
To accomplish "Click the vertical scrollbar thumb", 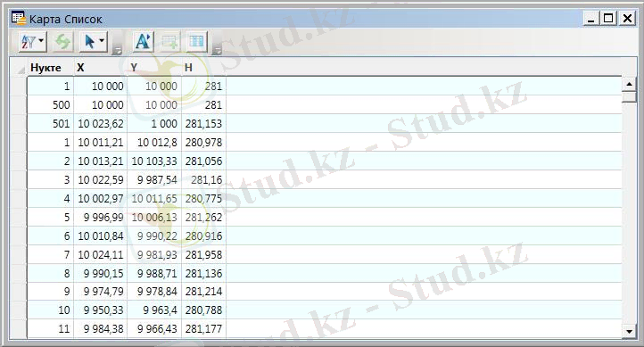I will click(629, 97).
